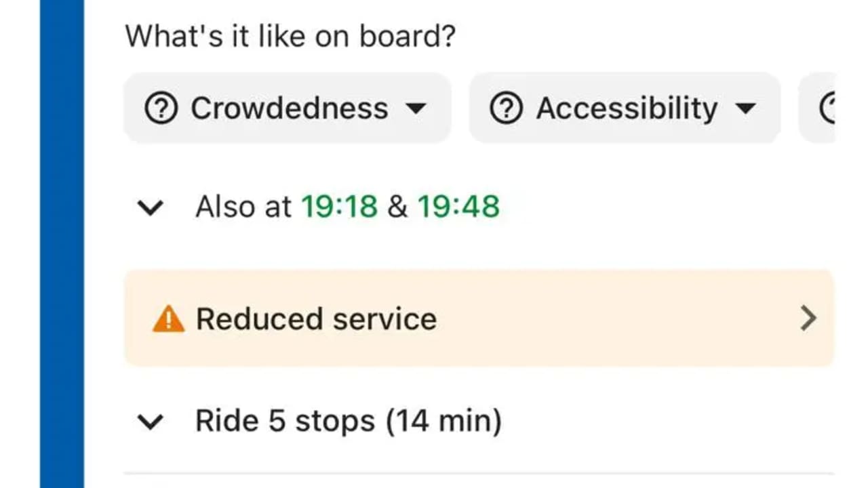This screenshot has width=868, height=488.
Task: Click the Reduced service text label
Action: click(316, 319)
